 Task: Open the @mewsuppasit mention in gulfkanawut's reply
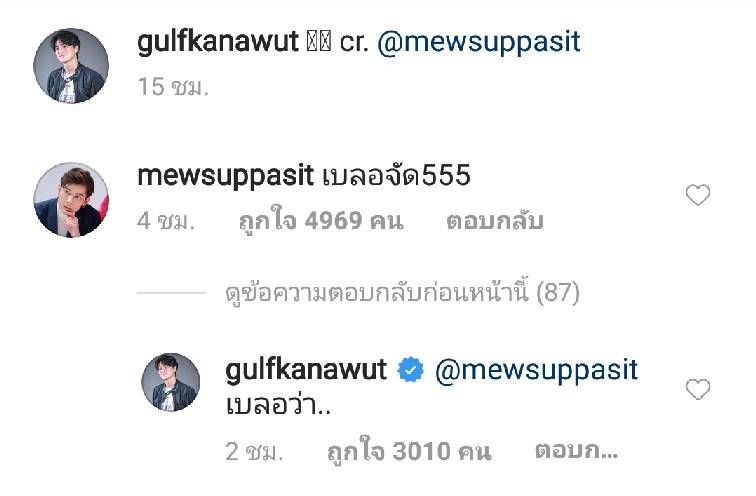coord(536,371)
